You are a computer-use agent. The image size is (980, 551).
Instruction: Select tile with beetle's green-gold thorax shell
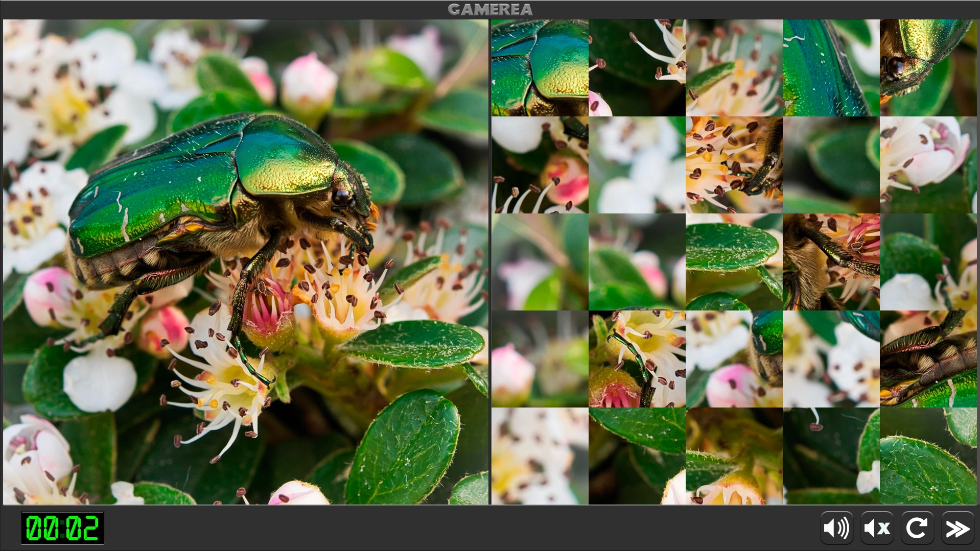tap(540, 68)
